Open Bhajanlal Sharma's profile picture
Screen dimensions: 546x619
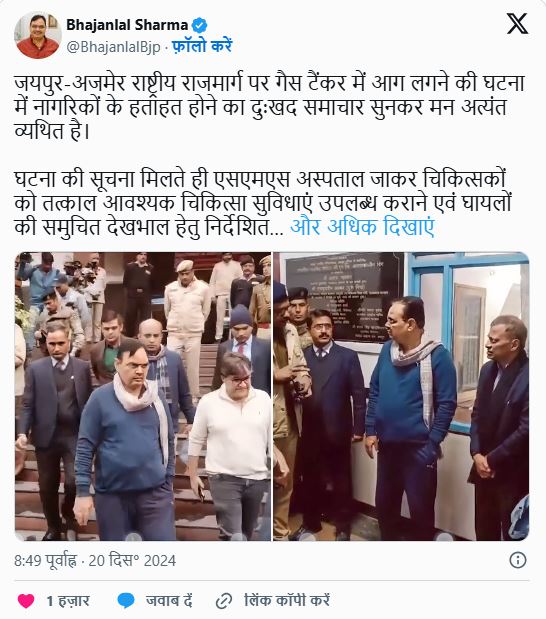[x=38, y=35]
